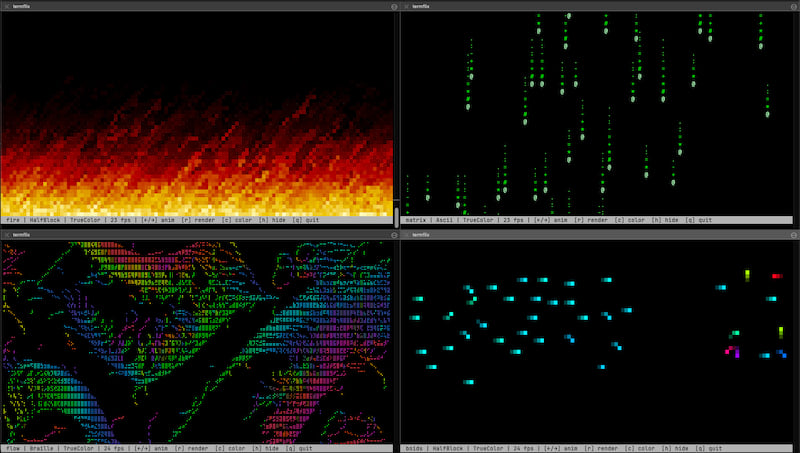The height and width of the screenshot is (453, 800).
Task: Click '[q] quit' in the matrix pane
Action: click(698, 220)
